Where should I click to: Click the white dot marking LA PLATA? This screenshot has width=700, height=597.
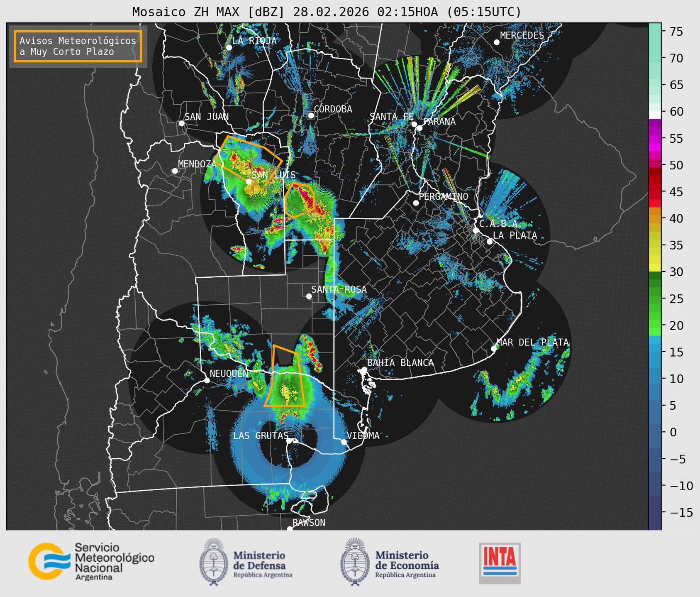click(x=490, y=242)
